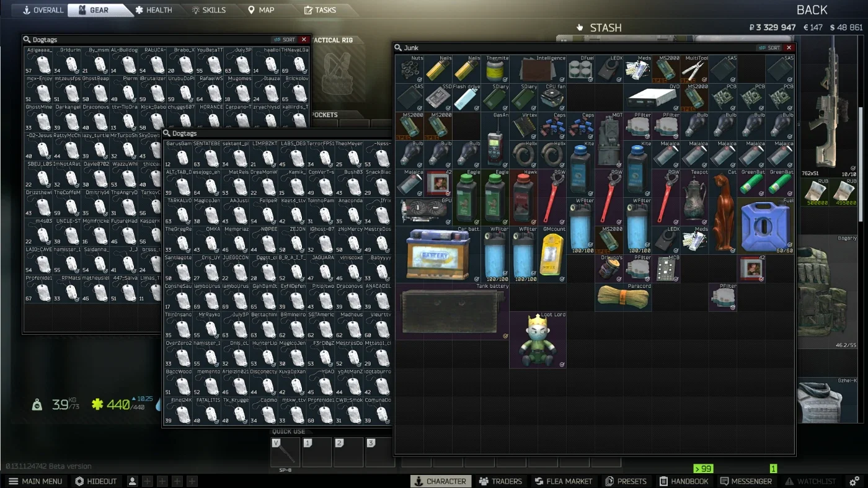Select the GasAn gas analyzer
The width and height of the screenshot is (868, 488).
point(495,140)
